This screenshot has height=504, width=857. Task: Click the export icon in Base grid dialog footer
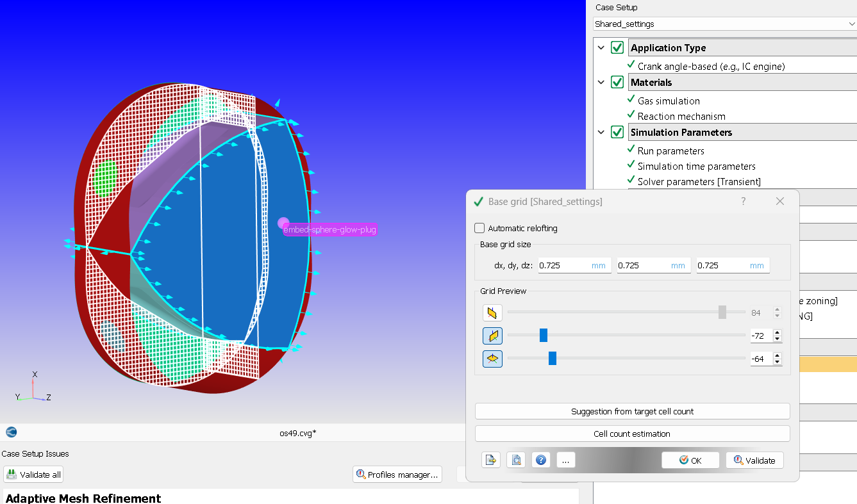tap(491, 460)
